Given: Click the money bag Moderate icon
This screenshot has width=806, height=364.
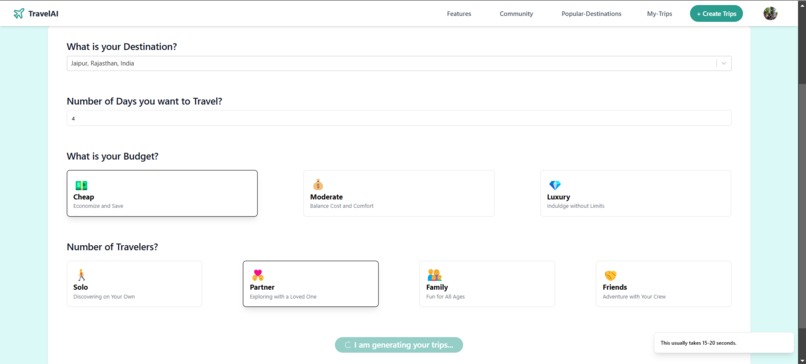Looking at the screenshot, I should click(318, 185).
